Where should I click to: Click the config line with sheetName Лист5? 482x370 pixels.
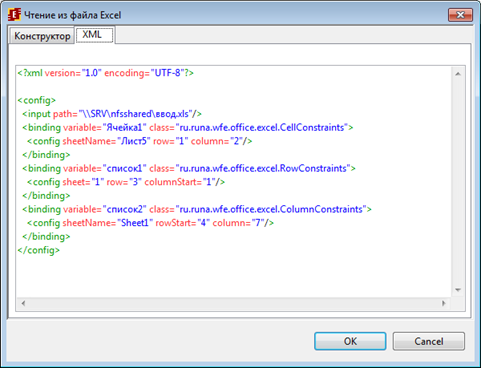(139, 141)
